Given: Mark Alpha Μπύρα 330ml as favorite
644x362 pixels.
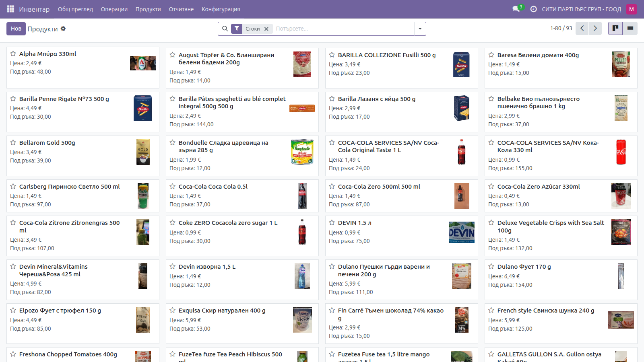Looking at the screenshot, I should tap(13, 53).
